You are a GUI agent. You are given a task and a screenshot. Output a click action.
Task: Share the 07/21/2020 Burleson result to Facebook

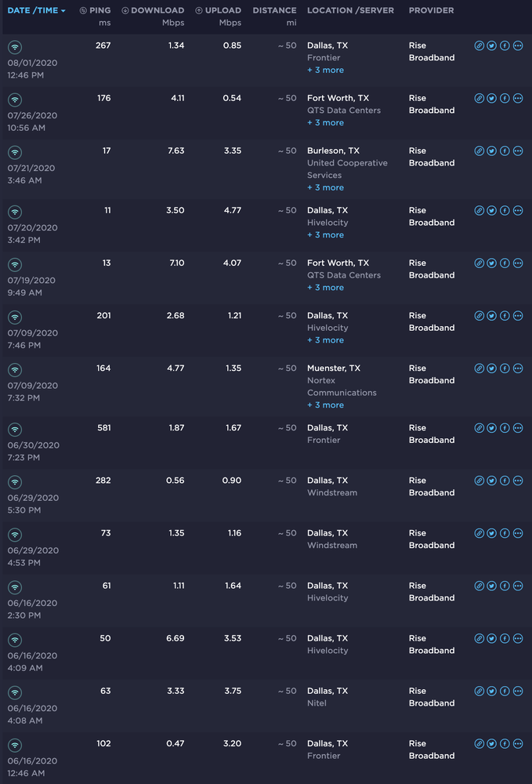(x=504, y=151)
